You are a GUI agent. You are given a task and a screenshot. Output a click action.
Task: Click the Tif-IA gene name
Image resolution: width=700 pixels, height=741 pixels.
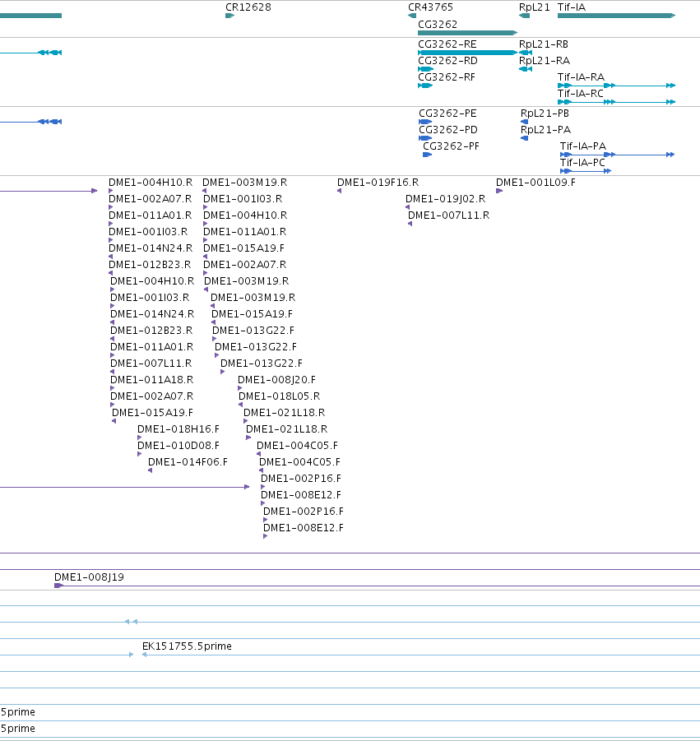(572, 7)
